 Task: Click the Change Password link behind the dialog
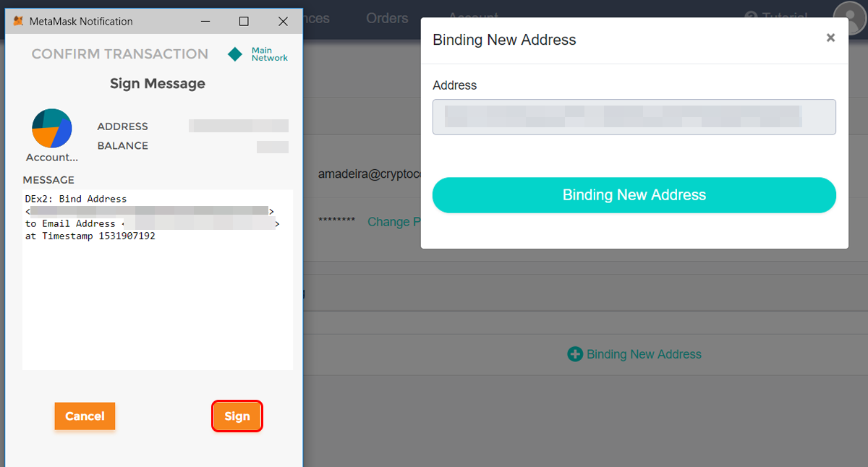(394, 222)
